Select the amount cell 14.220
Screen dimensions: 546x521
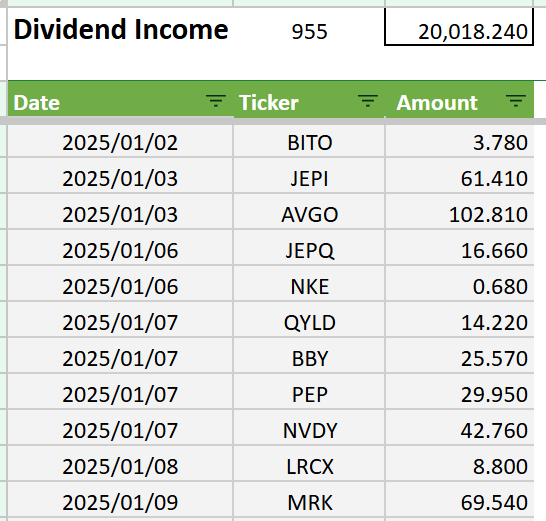460,319
